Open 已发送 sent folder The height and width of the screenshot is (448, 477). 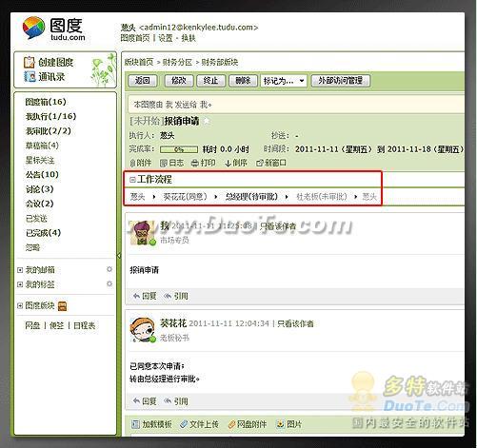pyautogui.click(x=36, y=218)
